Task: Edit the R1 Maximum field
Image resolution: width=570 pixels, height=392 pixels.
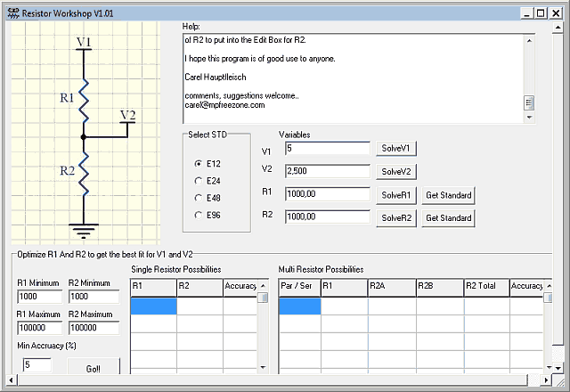Action: 39,328
